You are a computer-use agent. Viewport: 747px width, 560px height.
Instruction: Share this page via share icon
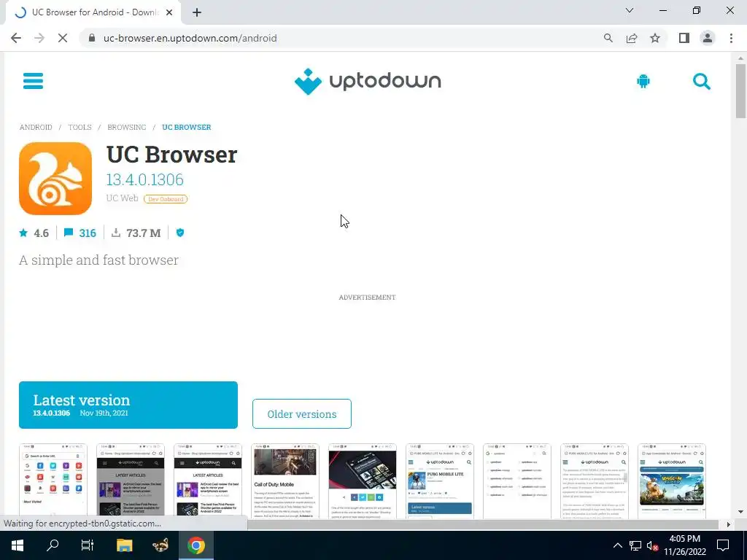632,38
